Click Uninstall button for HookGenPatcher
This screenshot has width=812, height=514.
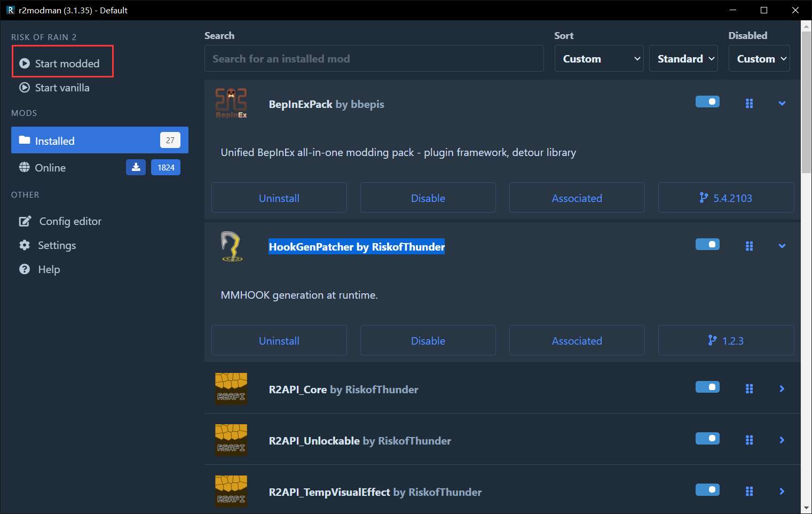click(x=279, y=341)
